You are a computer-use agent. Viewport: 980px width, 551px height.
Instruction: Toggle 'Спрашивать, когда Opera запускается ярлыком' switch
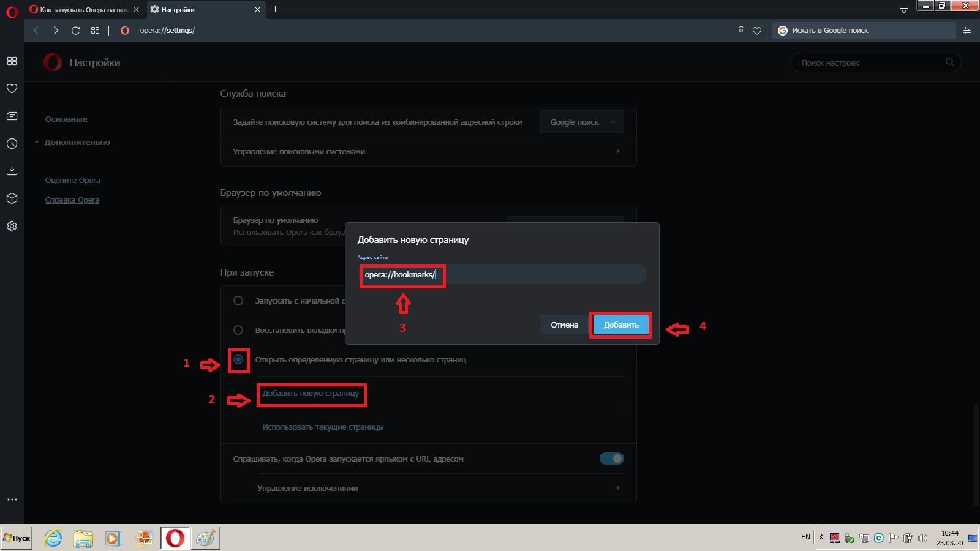coord(611,459)
